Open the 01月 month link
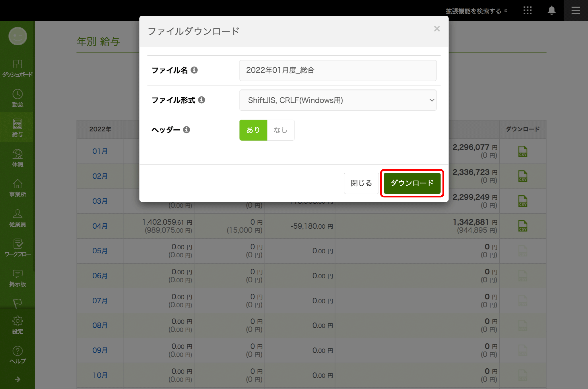 100,151
